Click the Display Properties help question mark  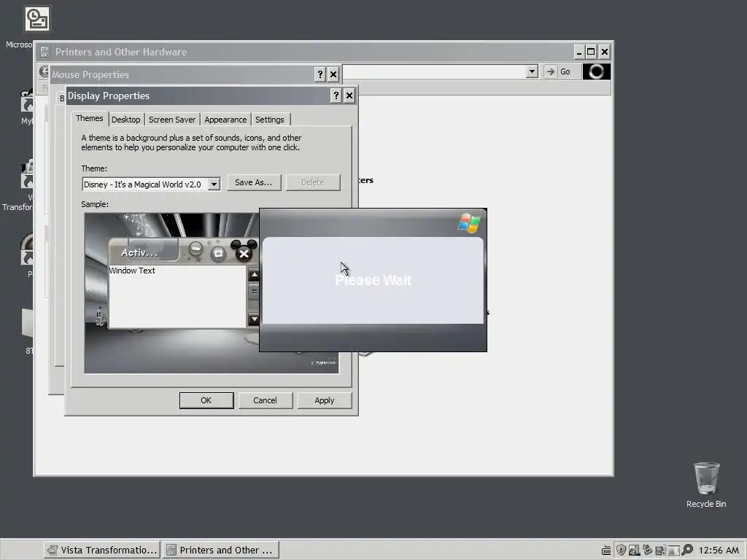[x=336, y=96]
